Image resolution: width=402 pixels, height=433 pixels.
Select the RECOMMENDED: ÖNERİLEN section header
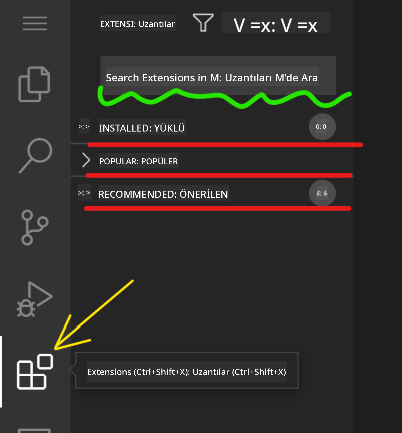click(163, 194)
